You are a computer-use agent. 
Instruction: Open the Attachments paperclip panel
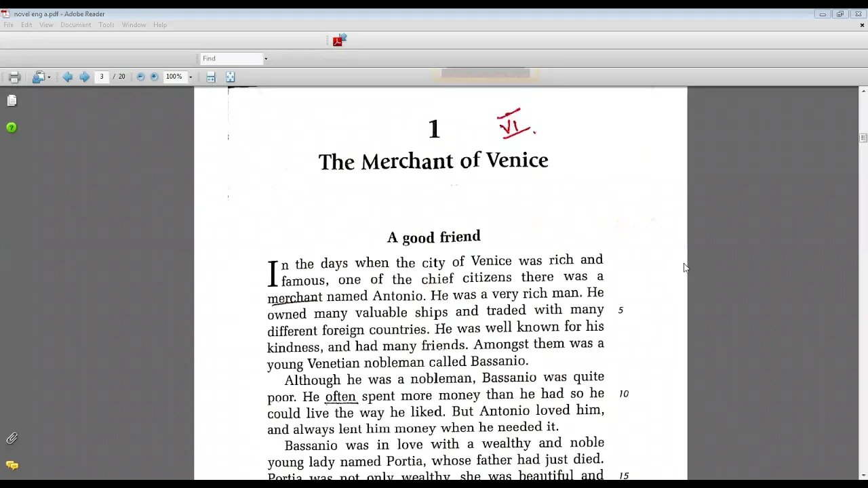pos(12,439)
